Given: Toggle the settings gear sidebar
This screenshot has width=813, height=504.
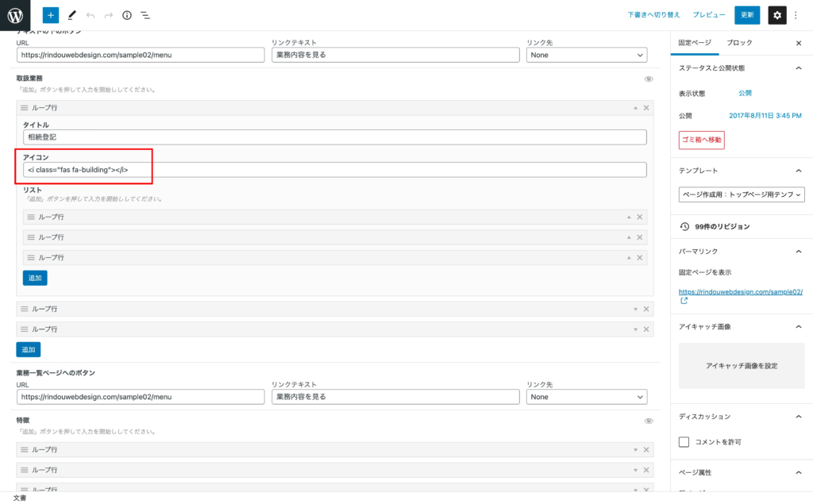Looking at the screenshot, I should point(776,15).
